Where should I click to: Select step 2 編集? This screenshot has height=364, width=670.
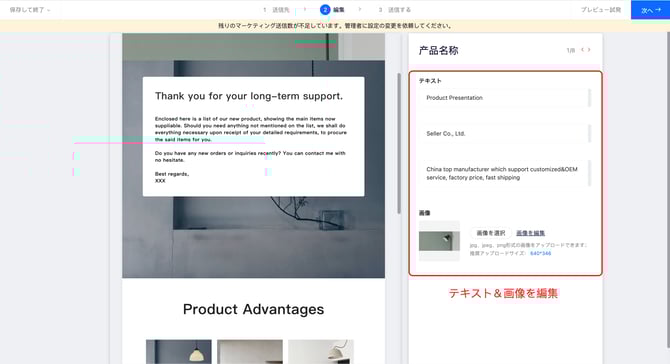pyautogui.click(x=332, y=9)
